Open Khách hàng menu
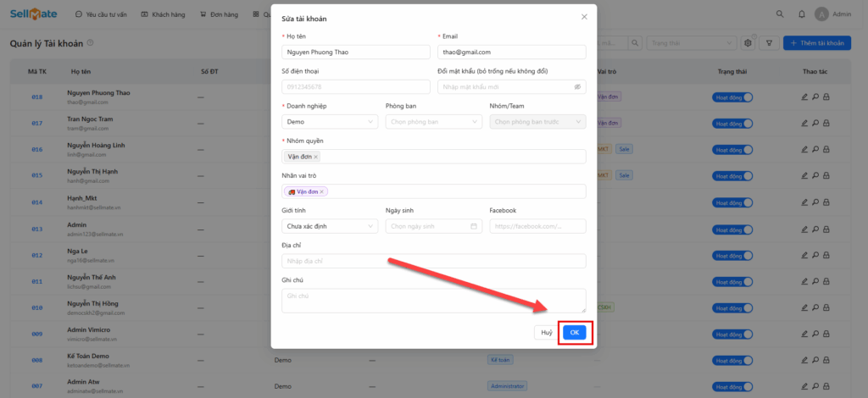 (x=164, y=14)
